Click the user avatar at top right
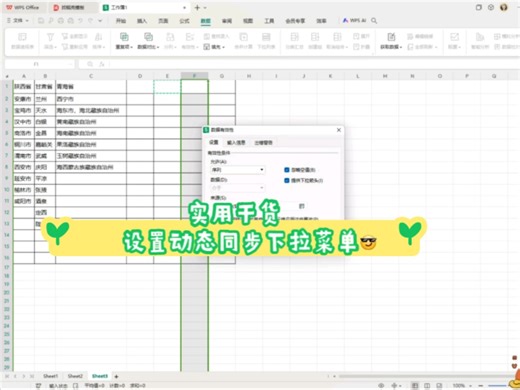The image size is (520, 390). point(504,7)
